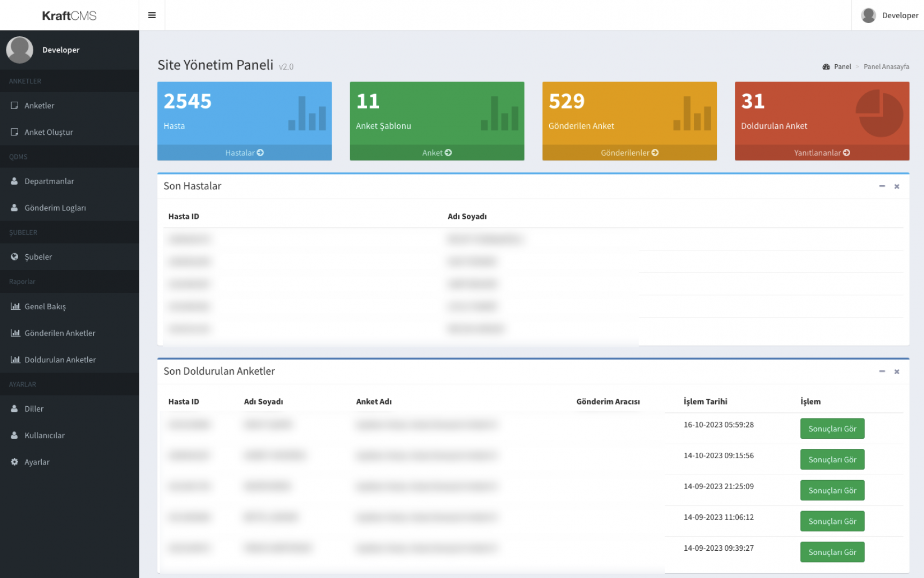The width and height of the screenshot is (924, 578).
Task: Click the KraftCMS logo
Action: click(69, 16)
